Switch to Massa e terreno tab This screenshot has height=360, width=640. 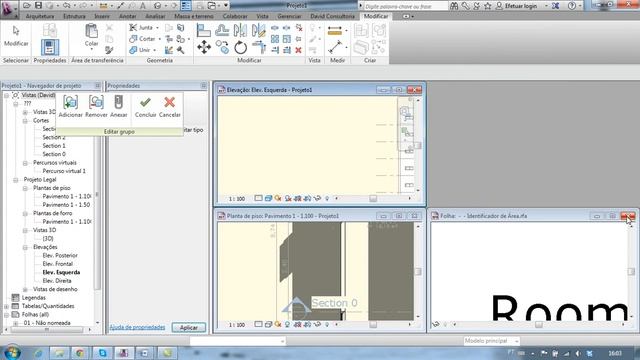(194, 16)
